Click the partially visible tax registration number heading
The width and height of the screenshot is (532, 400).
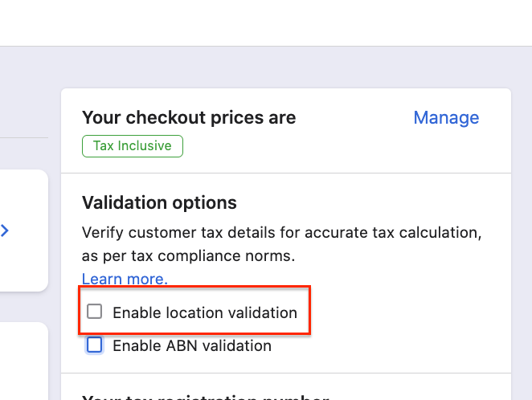[205, 397]
